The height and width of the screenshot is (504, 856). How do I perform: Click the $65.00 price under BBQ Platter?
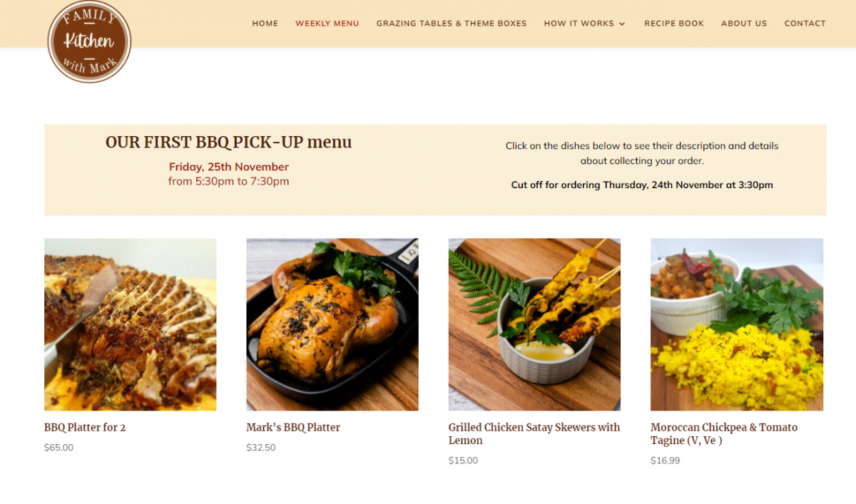(x=58, y=448)
